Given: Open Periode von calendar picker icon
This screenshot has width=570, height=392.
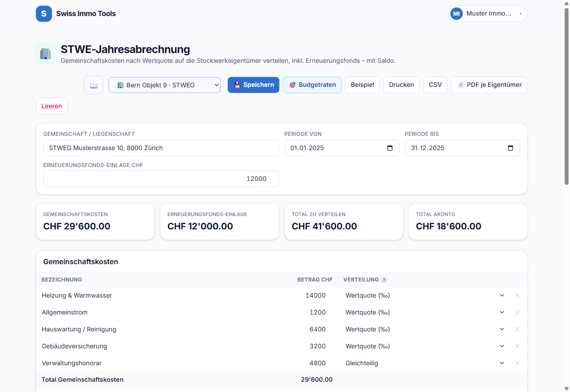Looking at the screenshot, I should tap(390, 148).
